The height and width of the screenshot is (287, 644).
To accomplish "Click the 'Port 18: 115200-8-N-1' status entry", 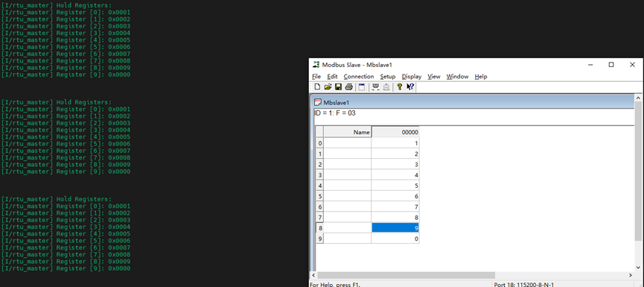I will tap(524, 285).
